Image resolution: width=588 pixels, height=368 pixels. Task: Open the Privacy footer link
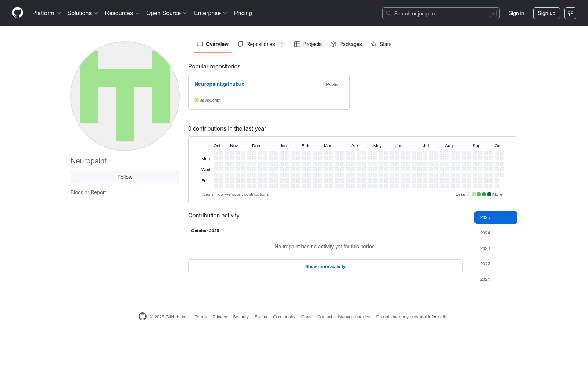[220, 317]
